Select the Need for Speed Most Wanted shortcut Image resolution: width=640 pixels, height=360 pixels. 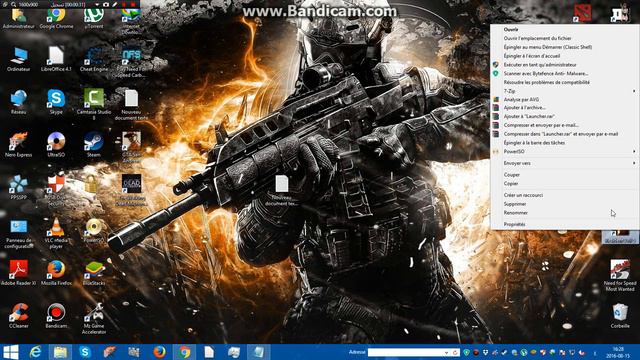tap(620, 275)
